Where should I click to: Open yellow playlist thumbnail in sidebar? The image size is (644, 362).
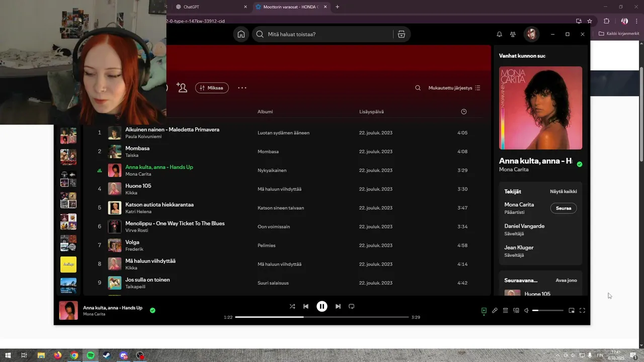point(68,264)
